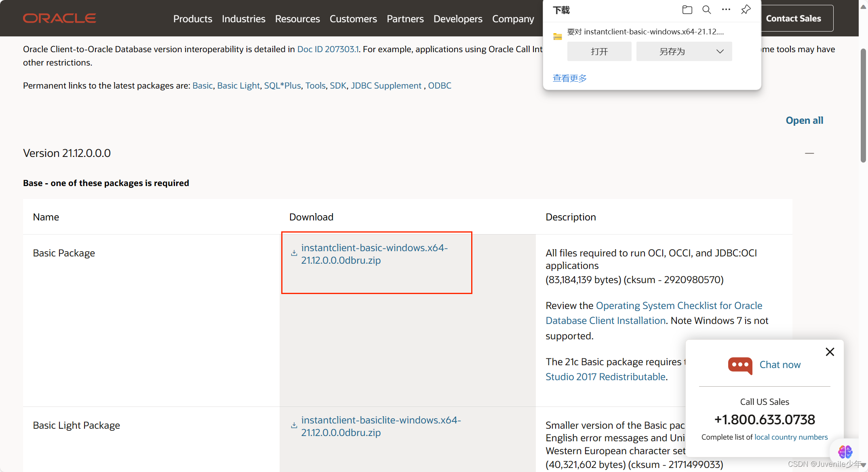Image resolution: width=868 pixels, height=472 pixels.
Task: Click the Name column header
Action: pos(46,217)
